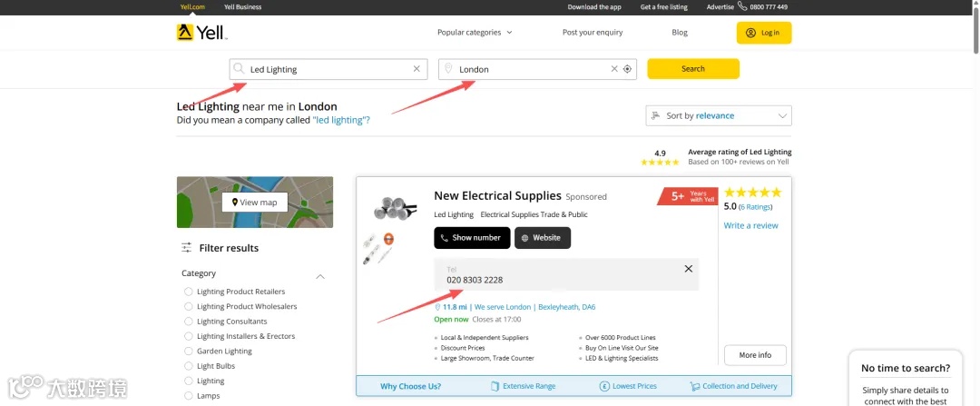The image size is (980, 406).
Task: Clear the London location text
Action: [614, 69]
